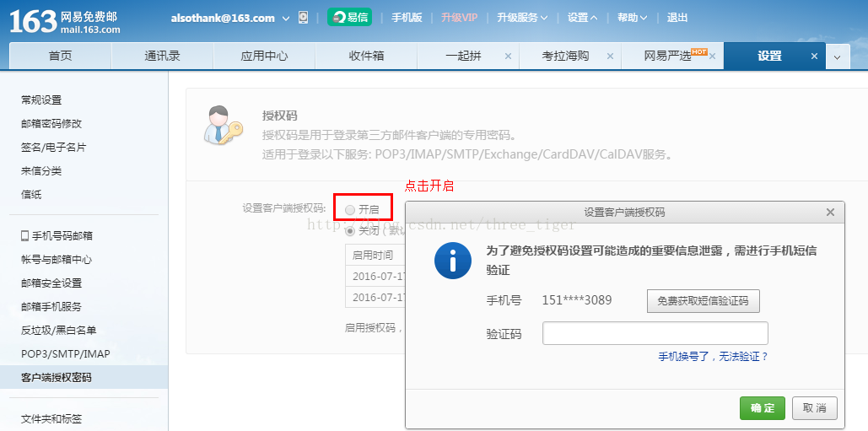Click 退出 to log out
This screenshot has width=868, height=431.
tap(677, 18)
